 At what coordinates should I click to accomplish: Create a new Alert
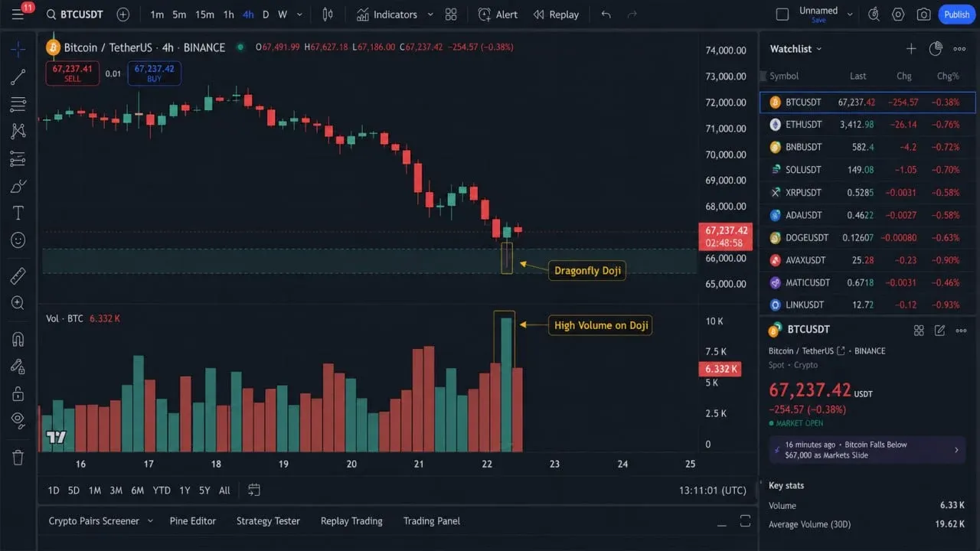498,15
